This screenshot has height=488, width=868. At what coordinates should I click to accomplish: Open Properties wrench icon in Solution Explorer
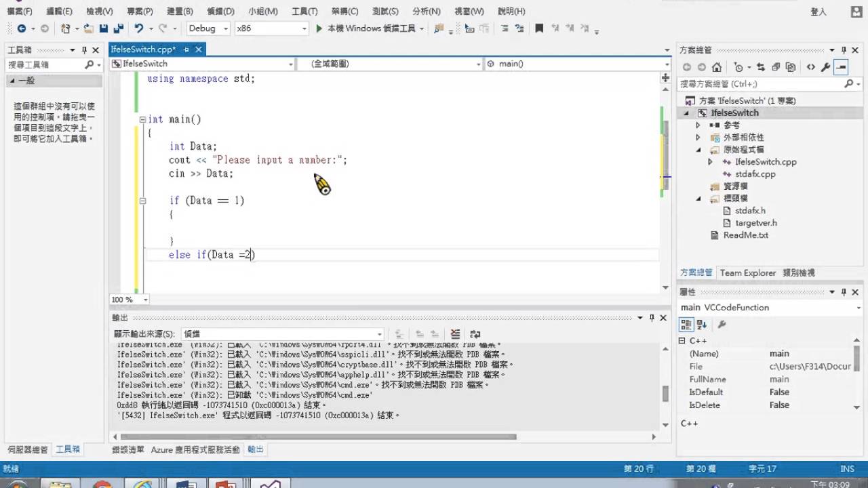point(825,67)
